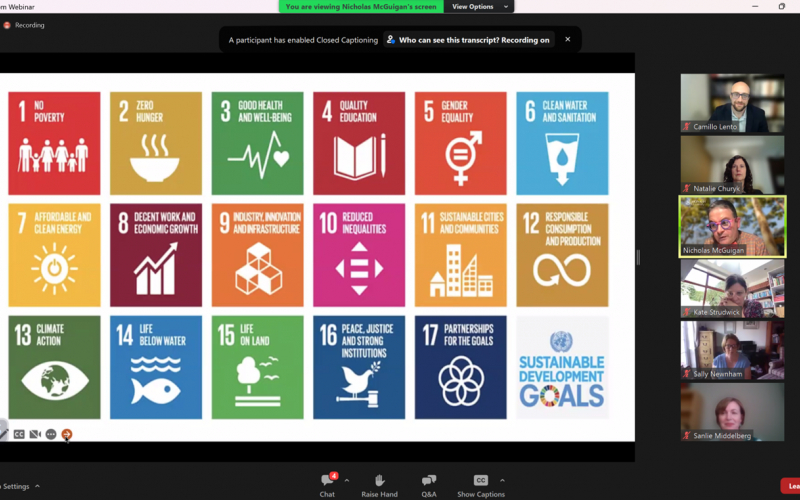The height and width of the screenshot is (500, 800).
Task: Click the red Leave button
Action: pos(791,486)
